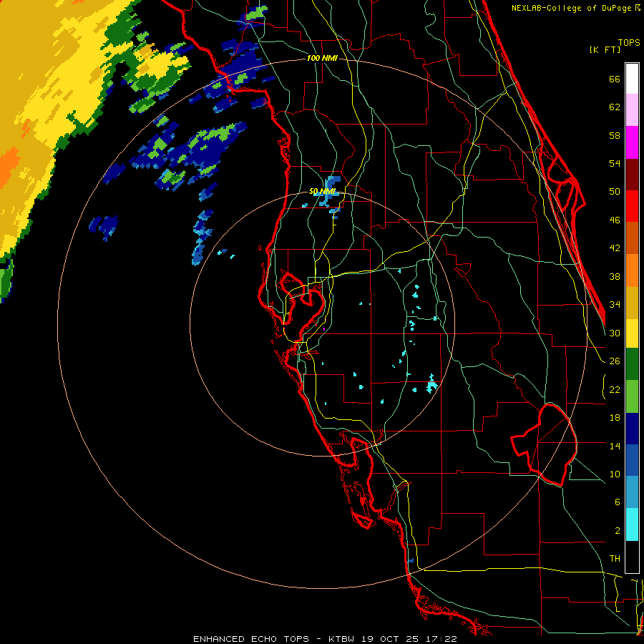Click the legend value "38"
The width and height of the screenshot is (644, 644).
[x=615, y=276]
